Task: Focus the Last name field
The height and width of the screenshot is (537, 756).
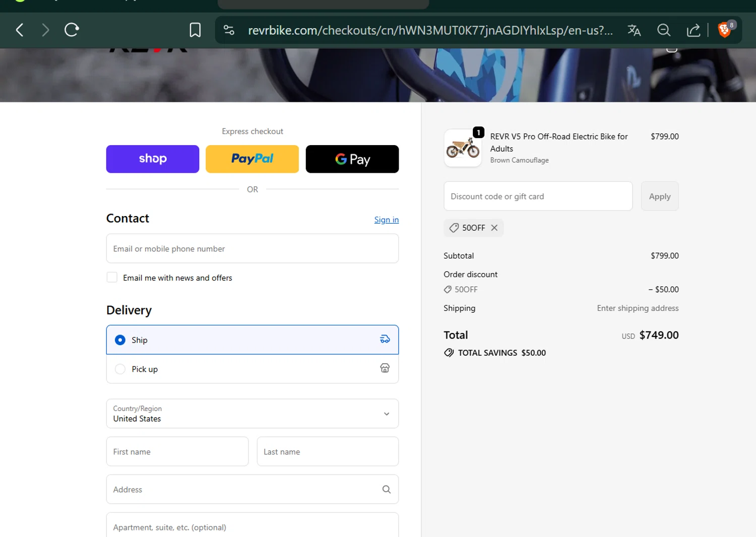Action: pos(328,451)
